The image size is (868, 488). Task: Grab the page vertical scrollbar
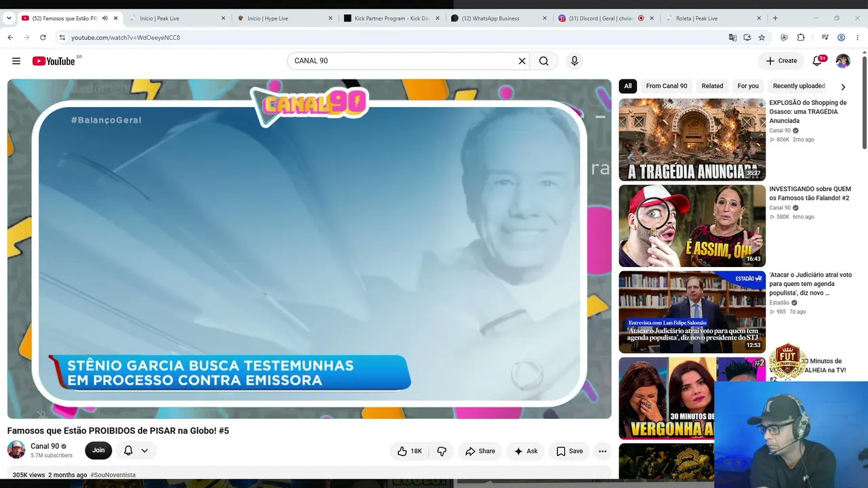pyautogui.click(x=865, y=102)
